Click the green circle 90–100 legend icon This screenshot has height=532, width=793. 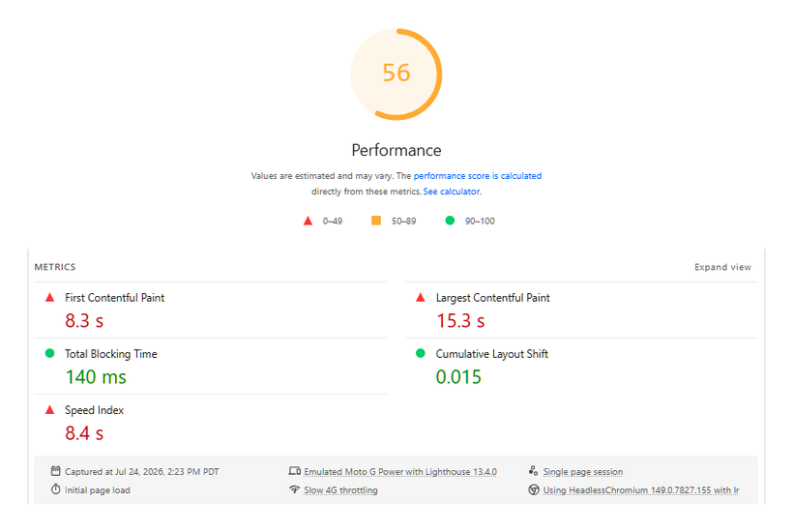(x=450, y=221)
